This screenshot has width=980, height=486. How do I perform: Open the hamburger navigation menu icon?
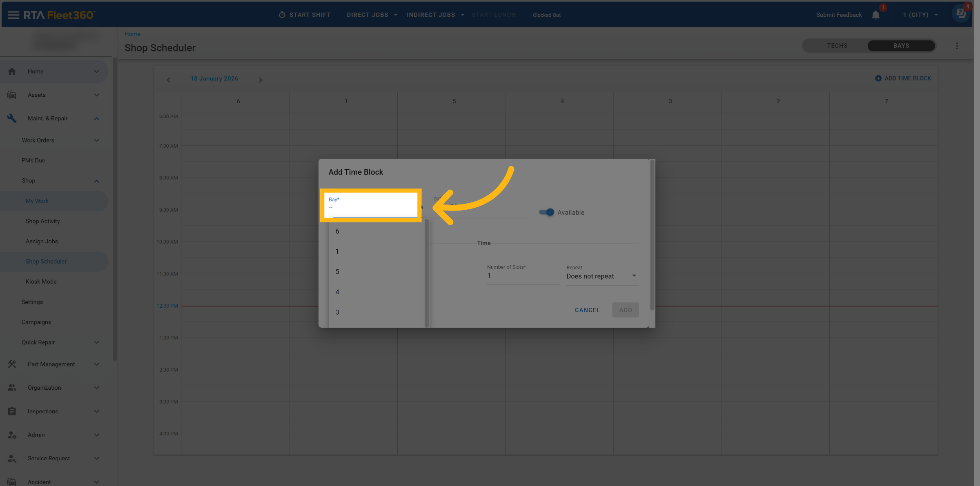point(13,15)
